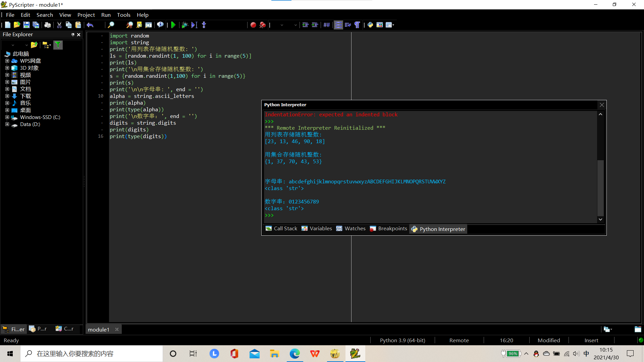Open the Run menu

(106, 15)
